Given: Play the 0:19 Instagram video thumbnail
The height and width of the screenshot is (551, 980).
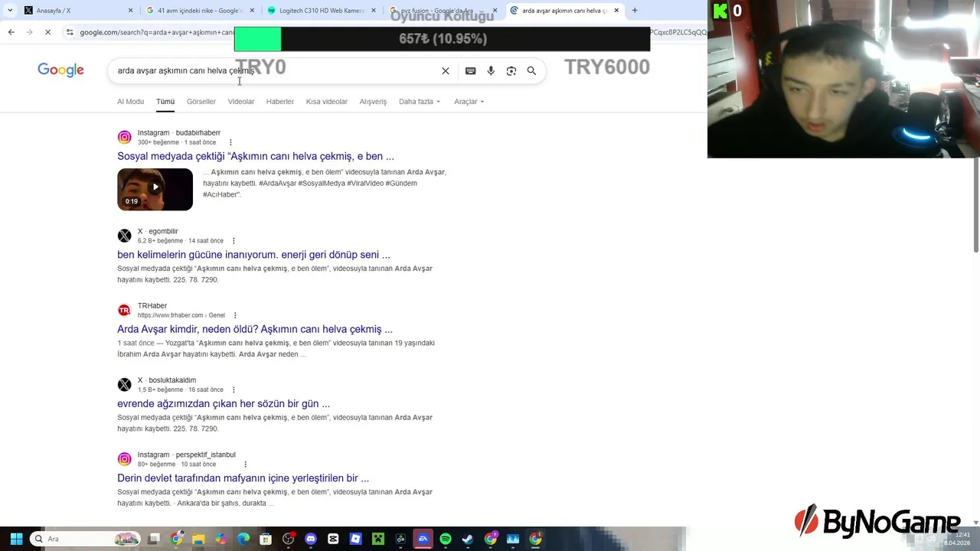Looking at the screenshot, I should click(155, 189).
